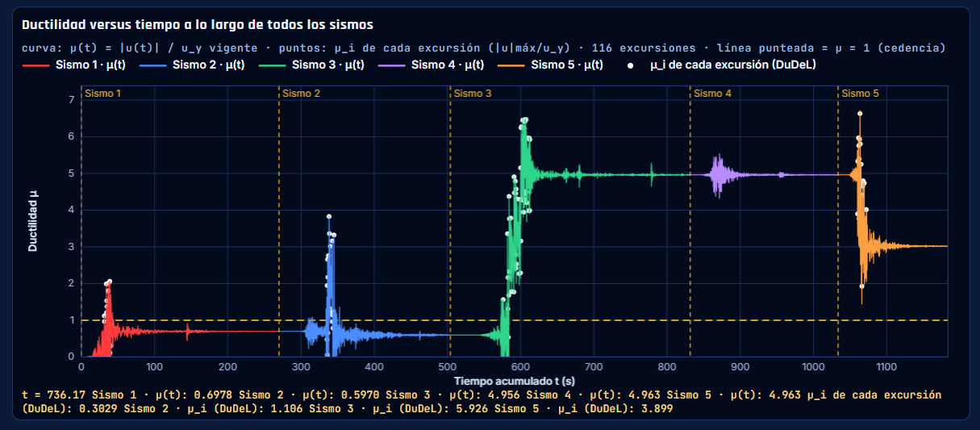Click the Sismo 5 marker label in chart
980x430 pixels.
pyautogui.click(x=860, y=94)
